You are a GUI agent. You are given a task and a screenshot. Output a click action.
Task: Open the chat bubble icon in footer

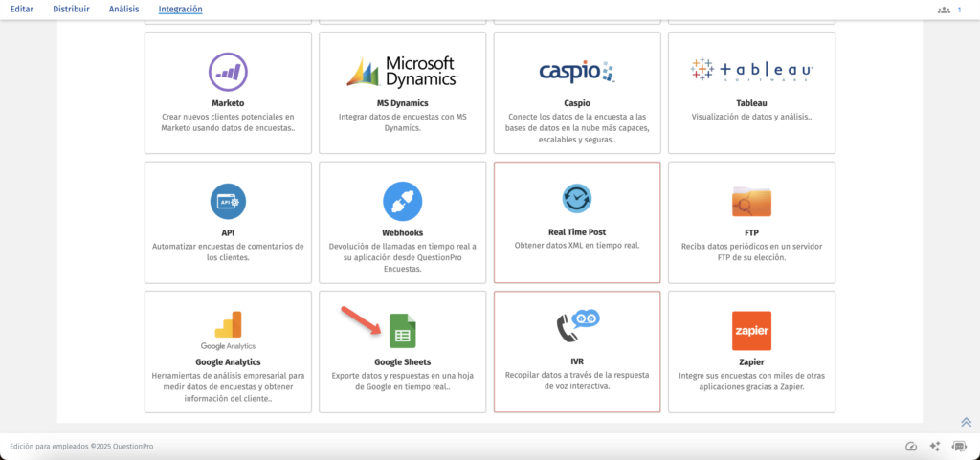click(959, 447)
